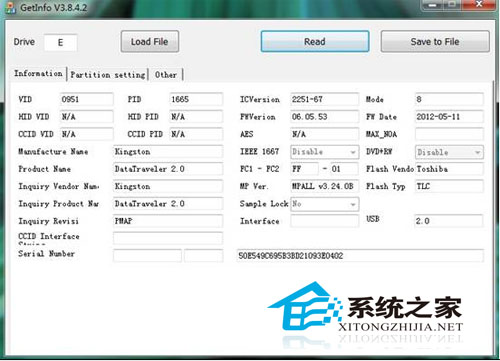Click the Manufacture Name field Kingston
This screenshot has height=361, width=500.
(168, 152)
